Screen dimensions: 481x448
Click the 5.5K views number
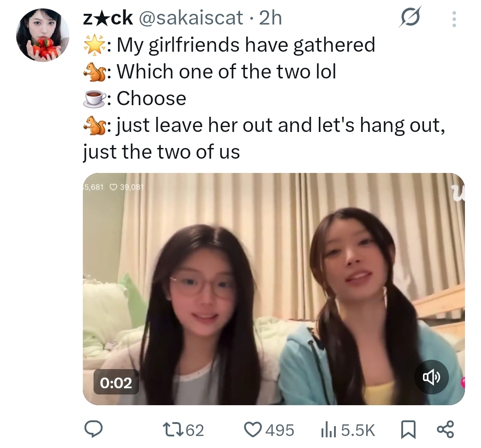tap(358, 430)
